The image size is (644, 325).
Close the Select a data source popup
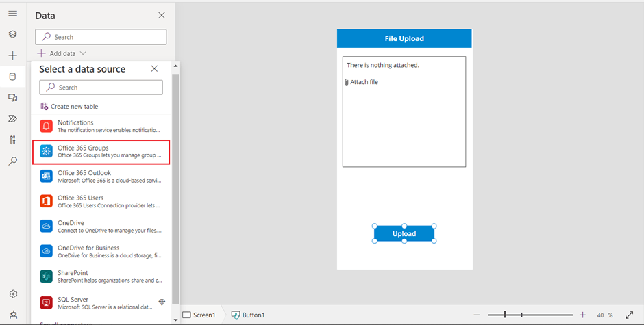(154, 69)
